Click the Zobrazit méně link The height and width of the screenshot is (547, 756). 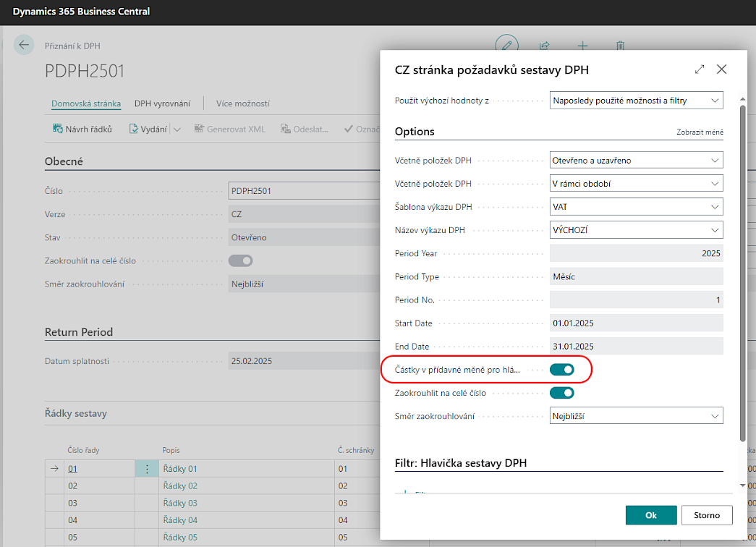point(699,132)
